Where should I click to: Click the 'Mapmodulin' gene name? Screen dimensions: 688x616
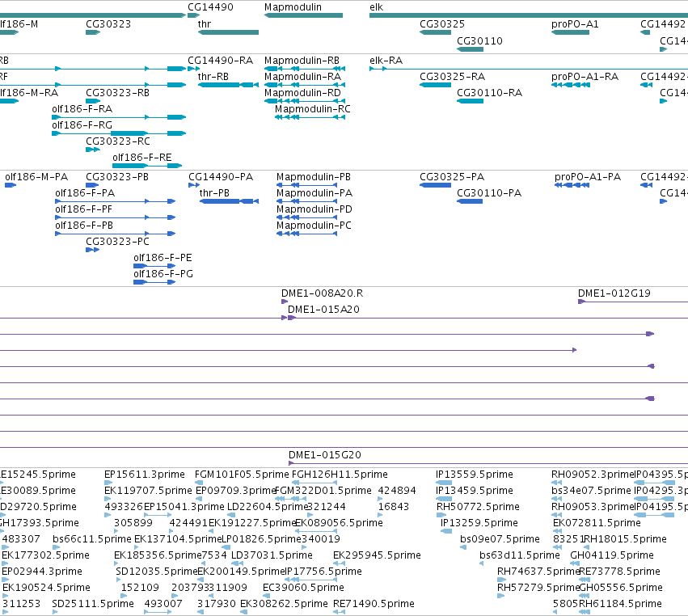click(293, 7)
